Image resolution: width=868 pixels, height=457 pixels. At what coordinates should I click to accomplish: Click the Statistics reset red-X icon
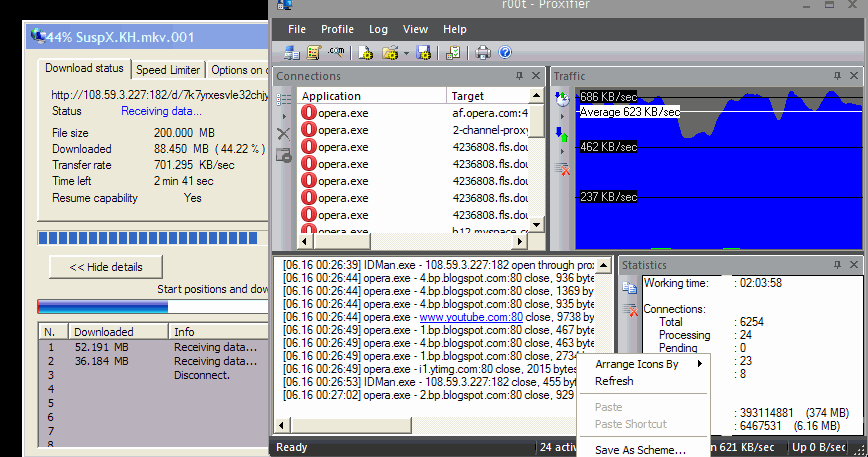point(630,310)
